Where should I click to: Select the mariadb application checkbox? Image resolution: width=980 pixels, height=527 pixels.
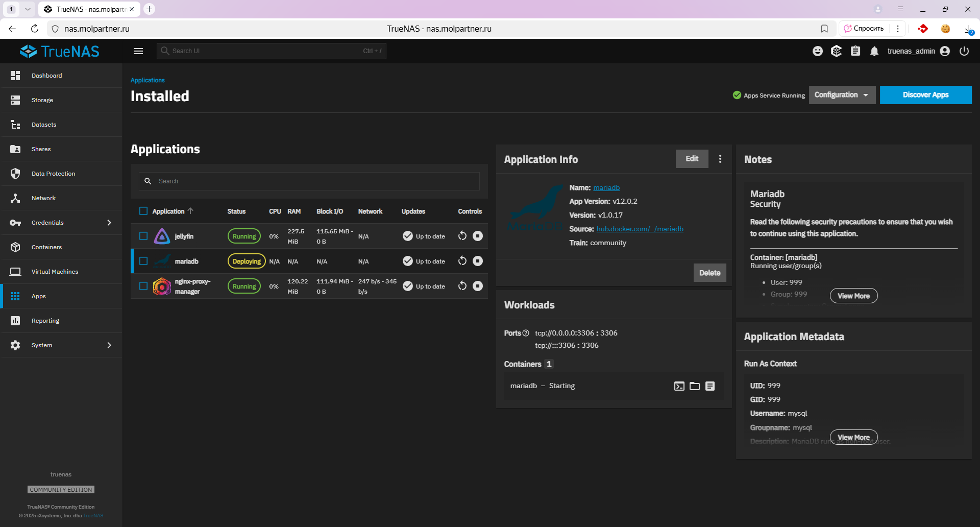click(143, 261)
